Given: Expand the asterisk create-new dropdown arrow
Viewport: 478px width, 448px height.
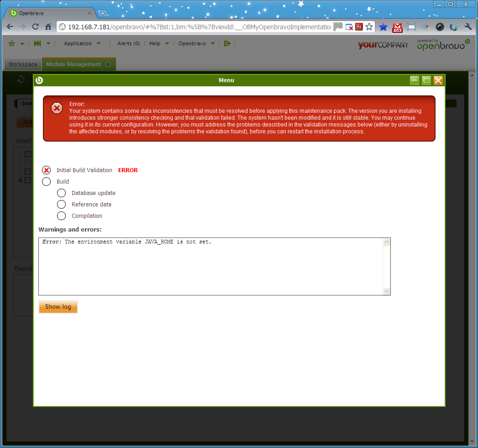Looking at the screenshot, I should point(22,44).
